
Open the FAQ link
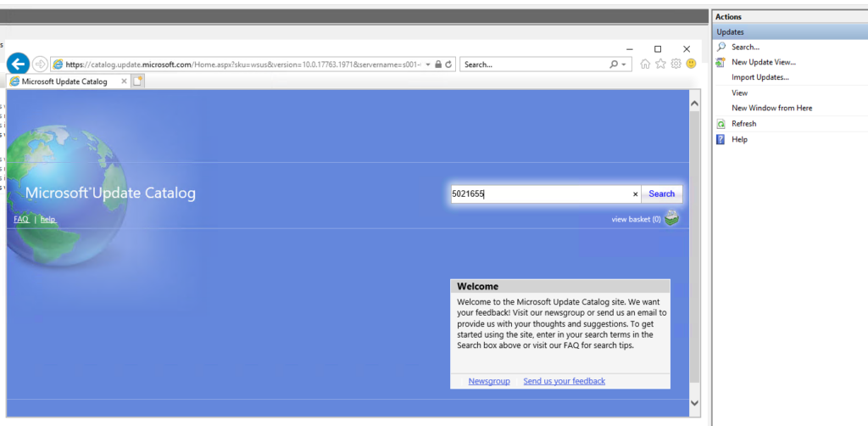coord(21,220)
